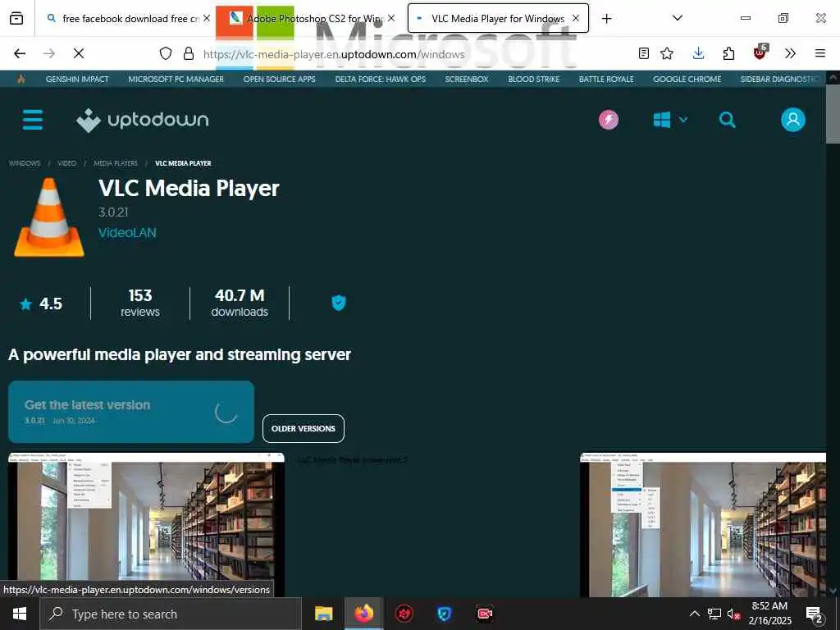This screenshot has height=630, width=840.
Task: Open Firefox application hamburger menu
Action: (820, 53)
